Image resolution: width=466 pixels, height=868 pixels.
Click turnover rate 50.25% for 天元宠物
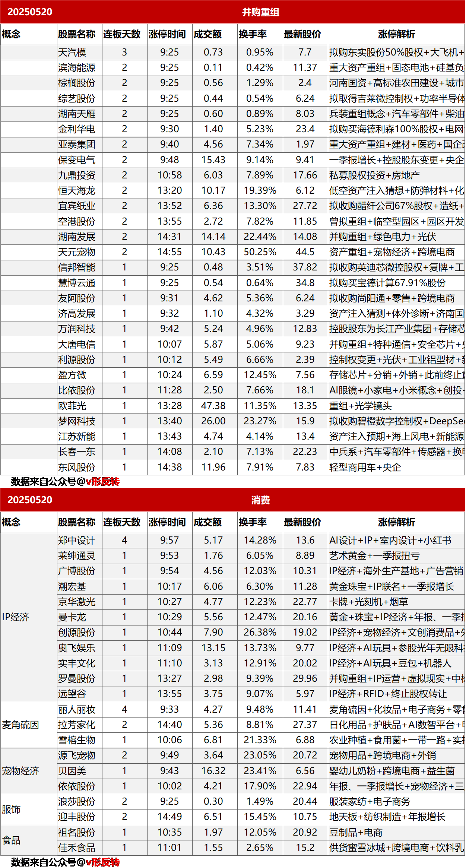pos(260,252)
